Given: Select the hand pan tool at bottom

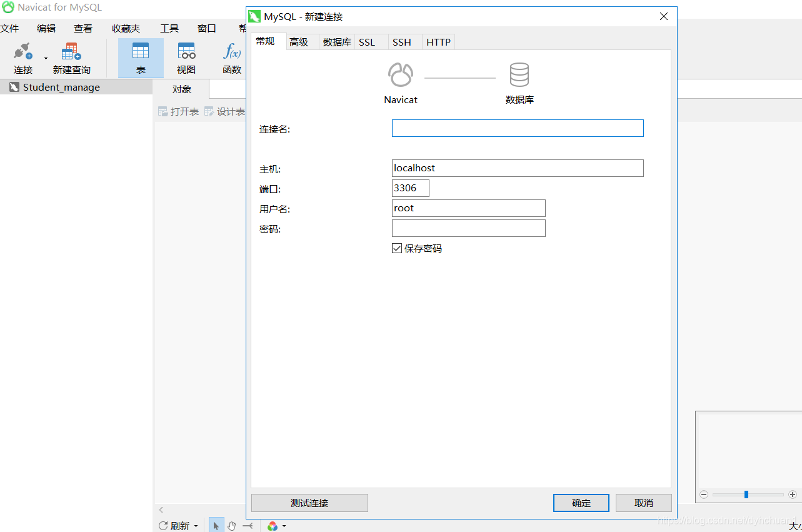Looking at the screenshot, I should [x=232, y=526].
